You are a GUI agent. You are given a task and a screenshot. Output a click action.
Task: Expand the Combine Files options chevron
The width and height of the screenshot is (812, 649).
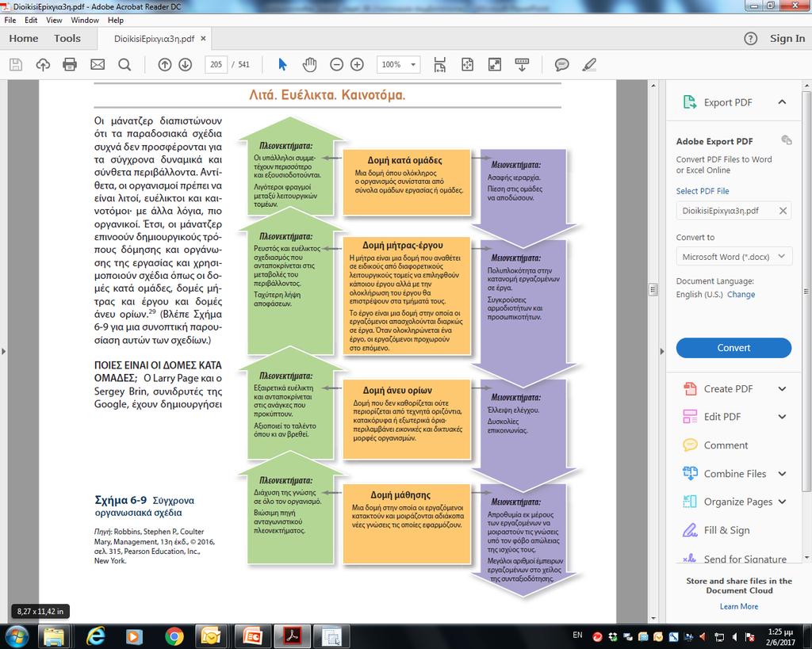tap(782, 474)
